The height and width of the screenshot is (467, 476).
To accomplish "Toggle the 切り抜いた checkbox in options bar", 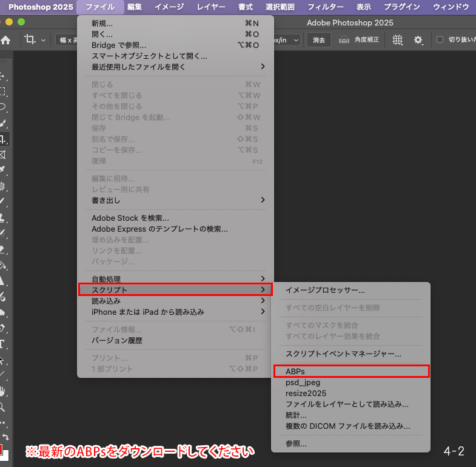I will click(x=440, y=40).
